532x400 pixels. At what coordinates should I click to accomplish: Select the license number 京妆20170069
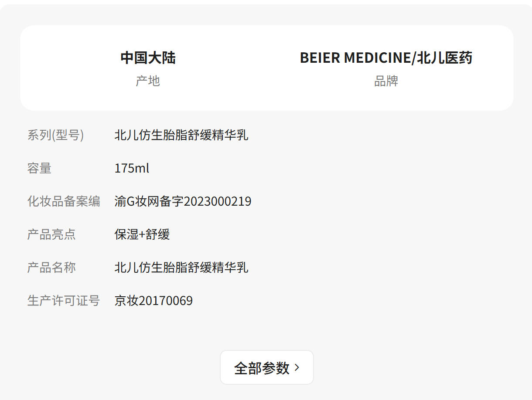(153, 301)
